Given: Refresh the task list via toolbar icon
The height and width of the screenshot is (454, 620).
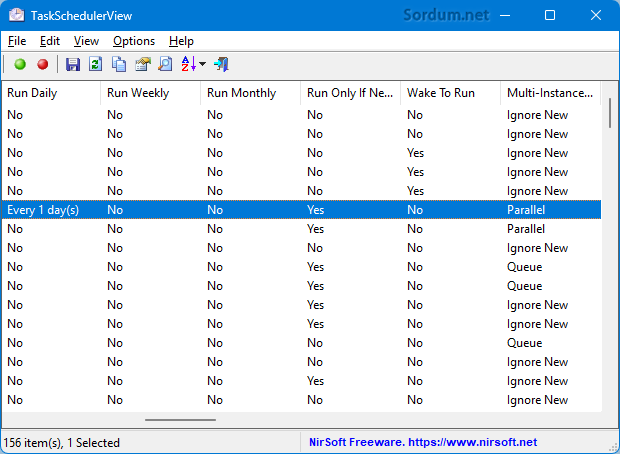Looking at the screenshot, I should [x=96, y=64].
